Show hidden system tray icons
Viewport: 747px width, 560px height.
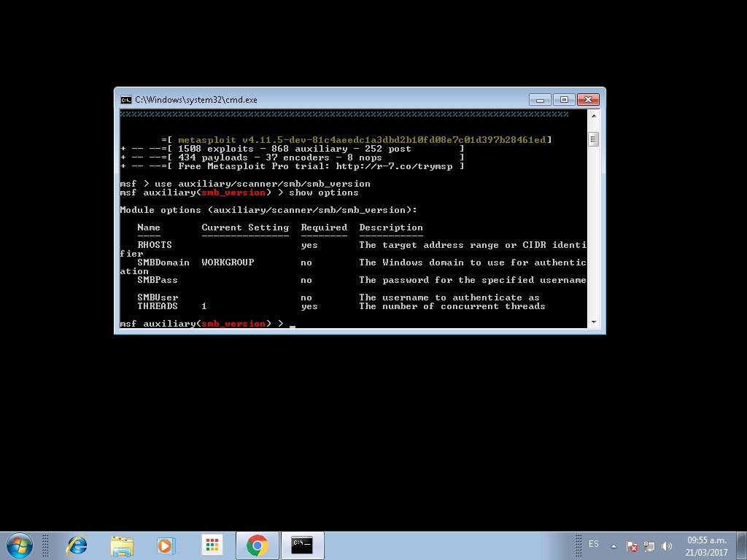click(614, 545)
